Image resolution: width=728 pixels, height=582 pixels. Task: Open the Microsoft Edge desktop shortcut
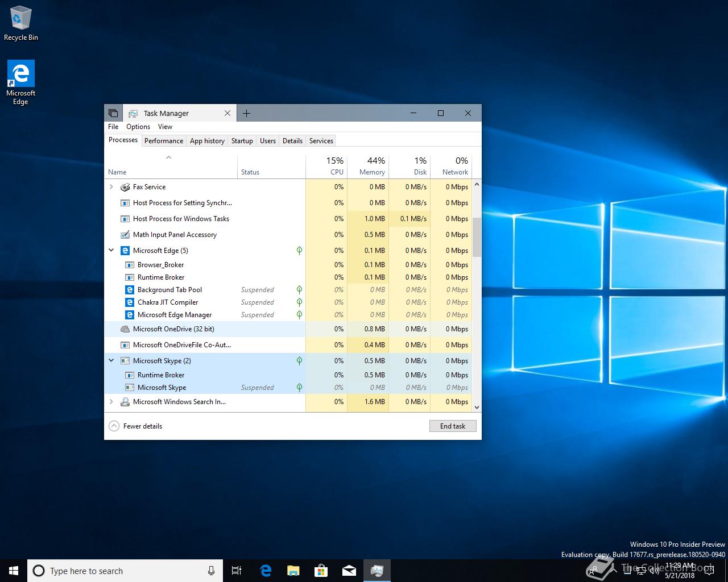coord(20,83)
